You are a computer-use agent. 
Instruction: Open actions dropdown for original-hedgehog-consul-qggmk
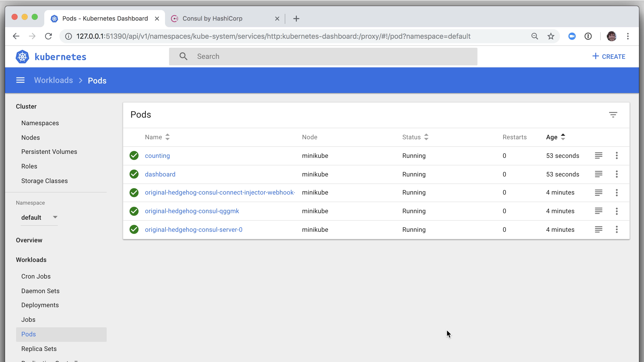tap(617, 211)
